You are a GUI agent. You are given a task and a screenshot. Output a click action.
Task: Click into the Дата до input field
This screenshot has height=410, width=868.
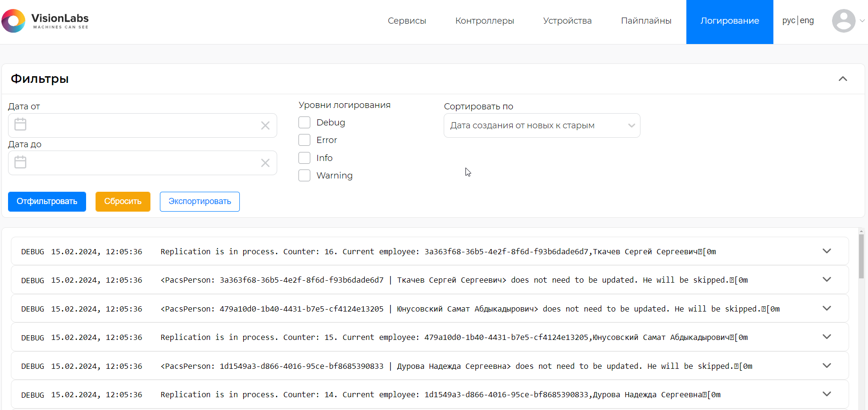pos(142,163)
